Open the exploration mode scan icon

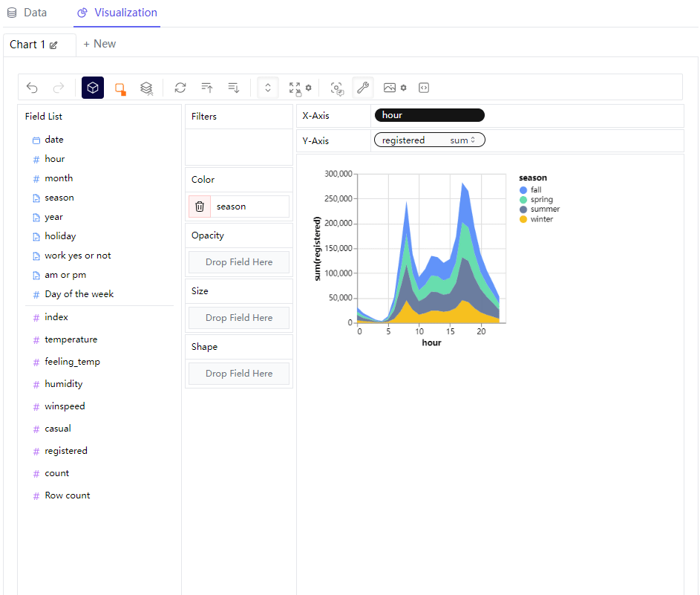337,88
